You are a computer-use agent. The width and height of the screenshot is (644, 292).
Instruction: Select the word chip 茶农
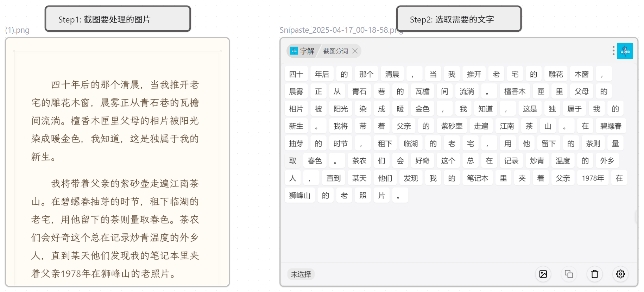coord(359,161)
